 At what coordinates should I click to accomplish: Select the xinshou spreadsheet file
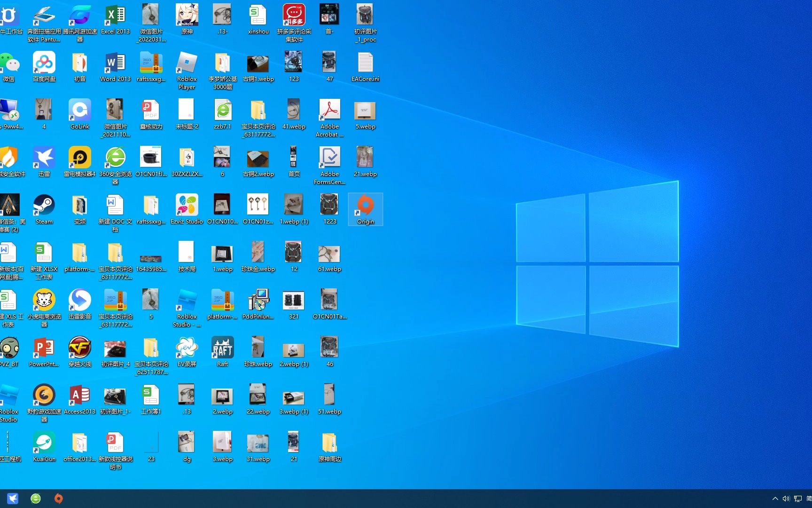pyautogui.click(x=258, y=19)
